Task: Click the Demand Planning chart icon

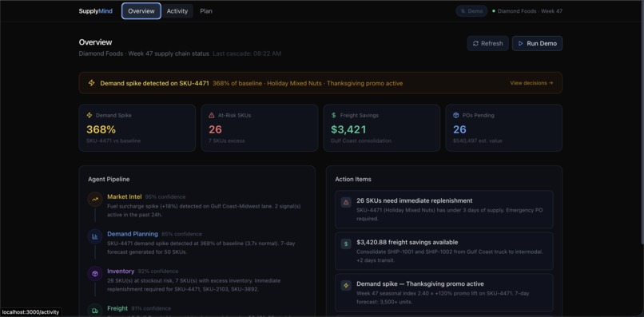Action: pos(95,237)
